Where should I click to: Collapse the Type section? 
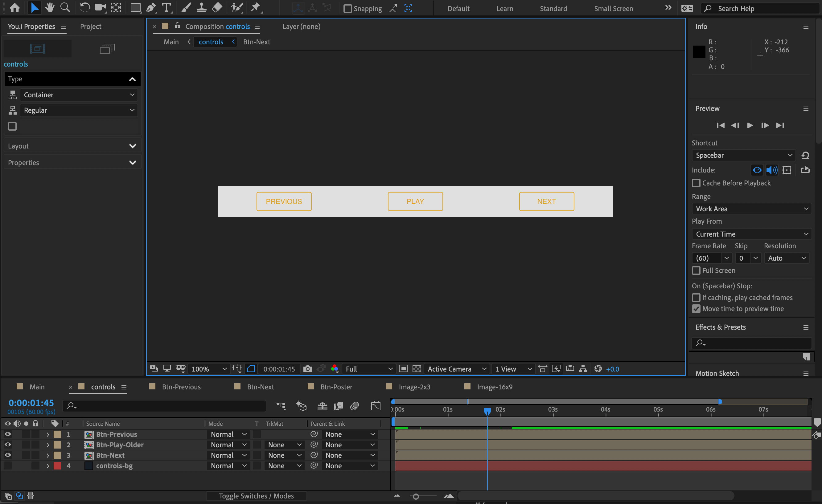pos(132,79)
